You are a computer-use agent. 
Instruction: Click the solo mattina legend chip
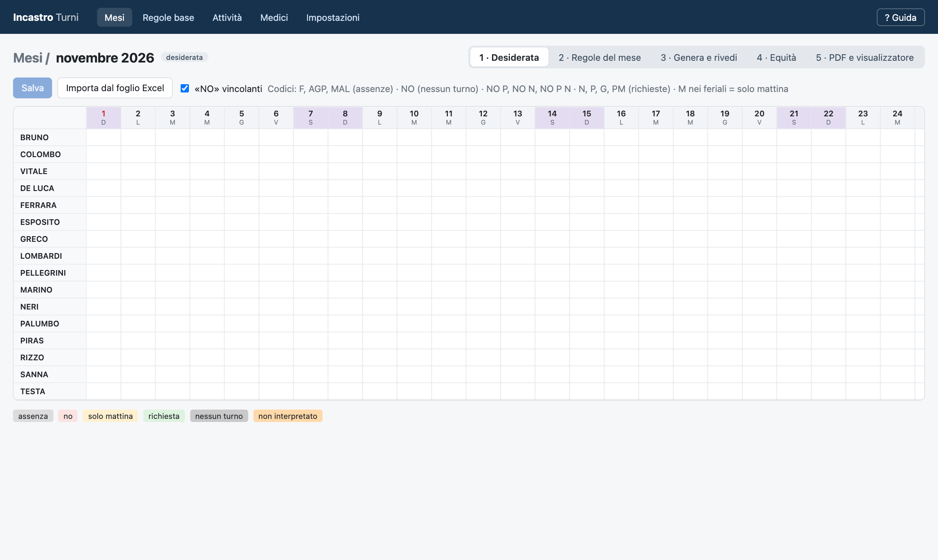click(x=110, y=416)
